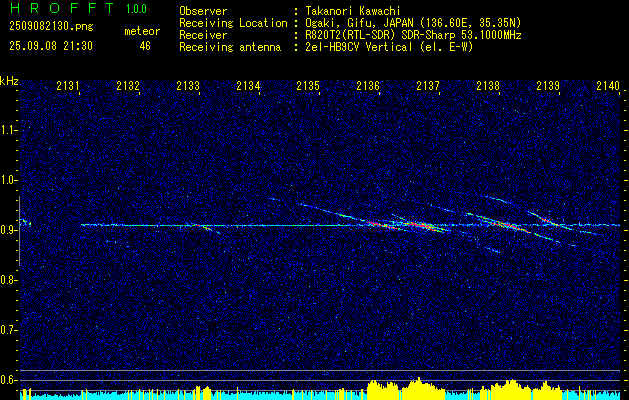Viewport: 629px width, 400px height.
Task: Click the HROFFT title text
Action: coord(62,8)
